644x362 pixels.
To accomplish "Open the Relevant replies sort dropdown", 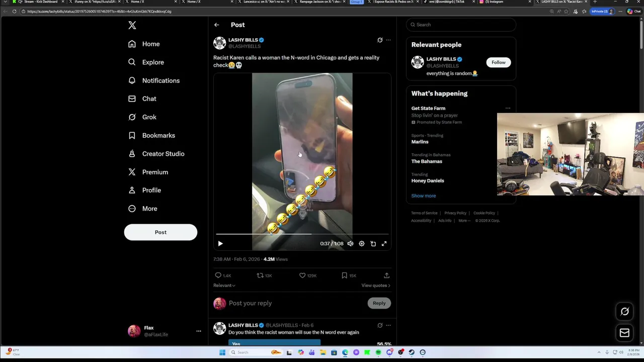I will (x=224, y=286).
